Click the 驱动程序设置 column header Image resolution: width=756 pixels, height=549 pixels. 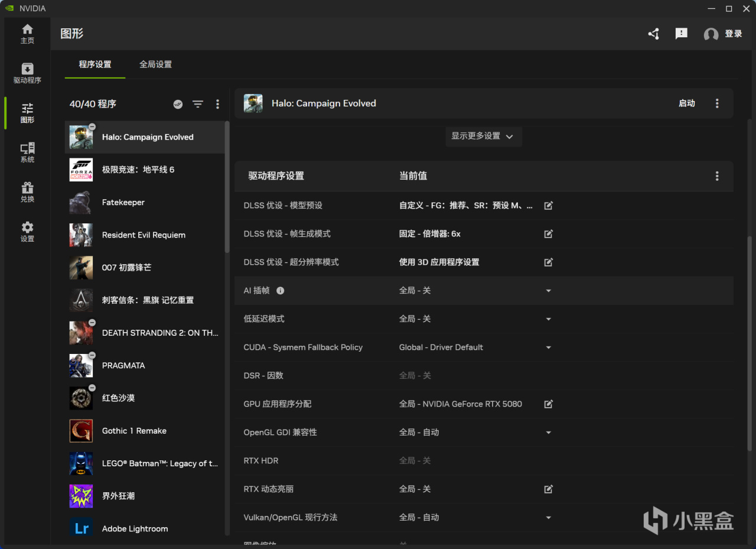pyautogui.click(x=276, y=176)
